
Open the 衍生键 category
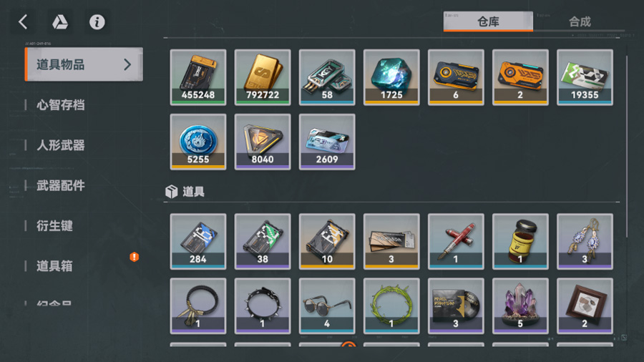54,226
